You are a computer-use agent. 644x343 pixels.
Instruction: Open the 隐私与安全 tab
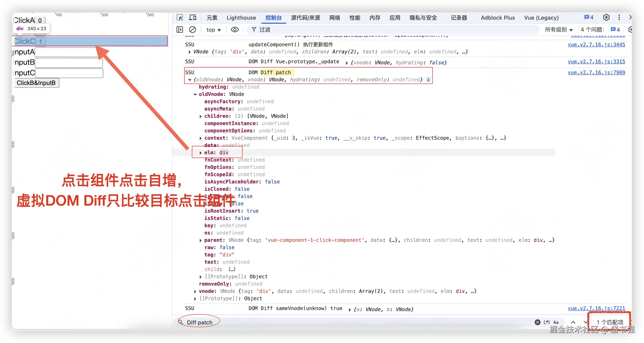click(423, 18)
